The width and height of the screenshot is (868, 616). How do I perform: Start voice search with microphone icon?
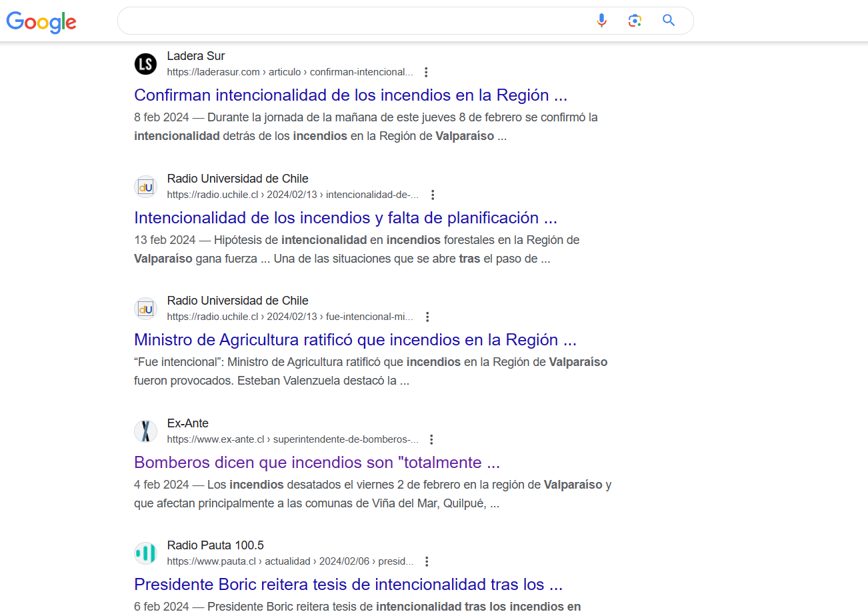tap(601, 21)
